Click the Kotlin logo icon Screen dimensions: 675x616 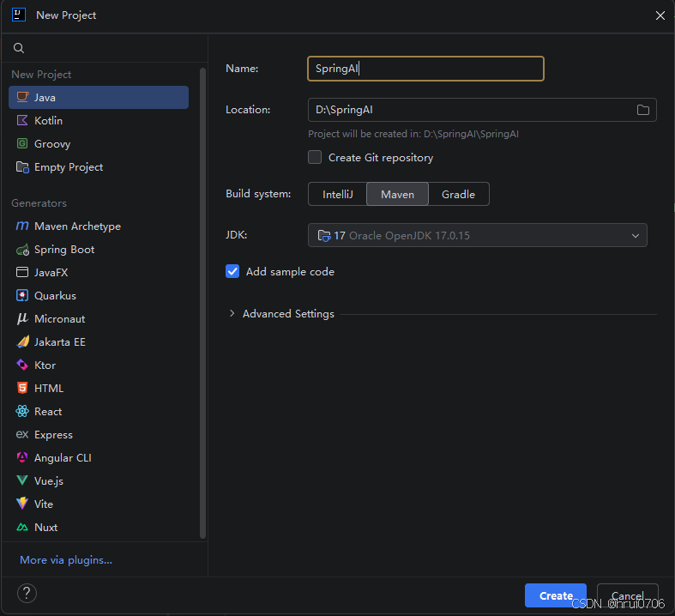click(x=22, y=120)
